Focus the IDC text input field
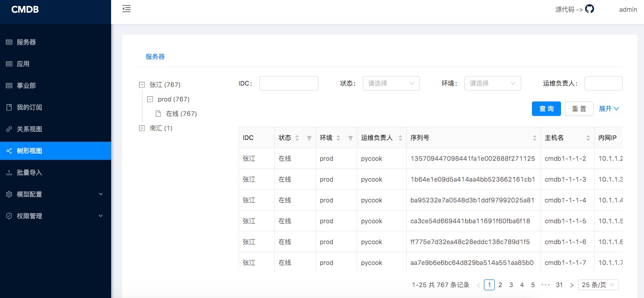 [288, 83]
